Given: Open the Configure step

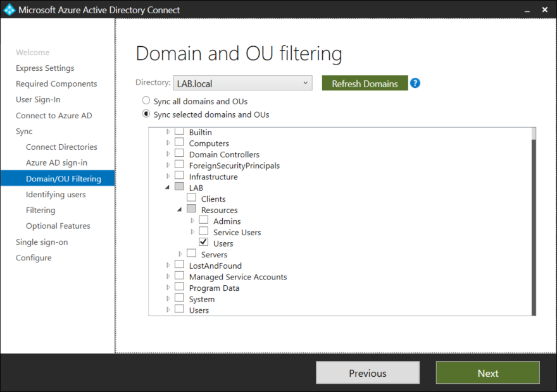Looking at the screenshot, I should 34,258.
